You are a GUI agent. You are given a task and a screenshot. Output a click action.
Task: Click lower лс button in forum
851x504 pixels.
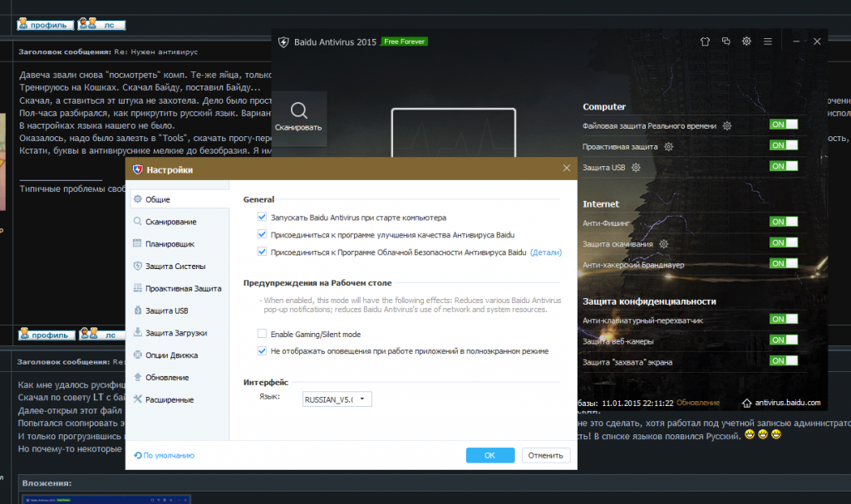point(102,335)
